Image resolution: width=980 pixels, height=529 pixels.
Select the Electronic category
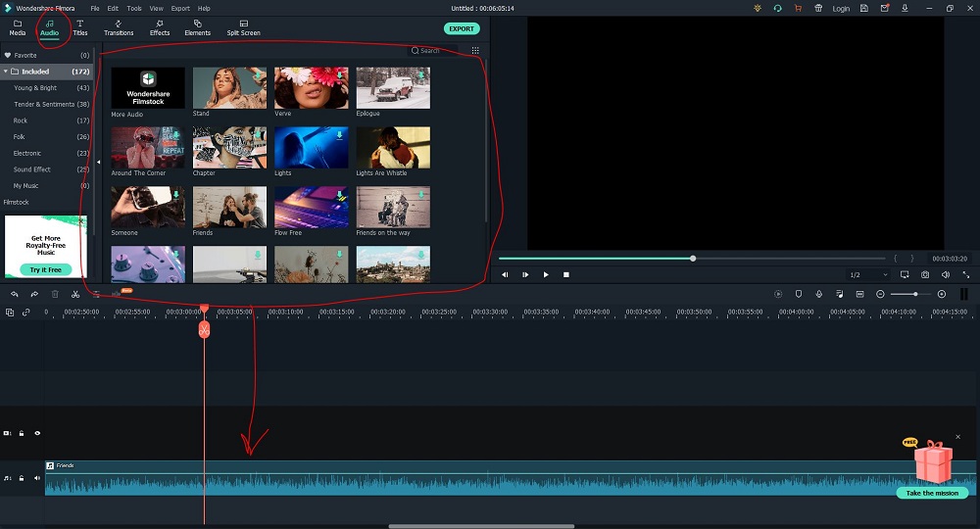point(46,153)
